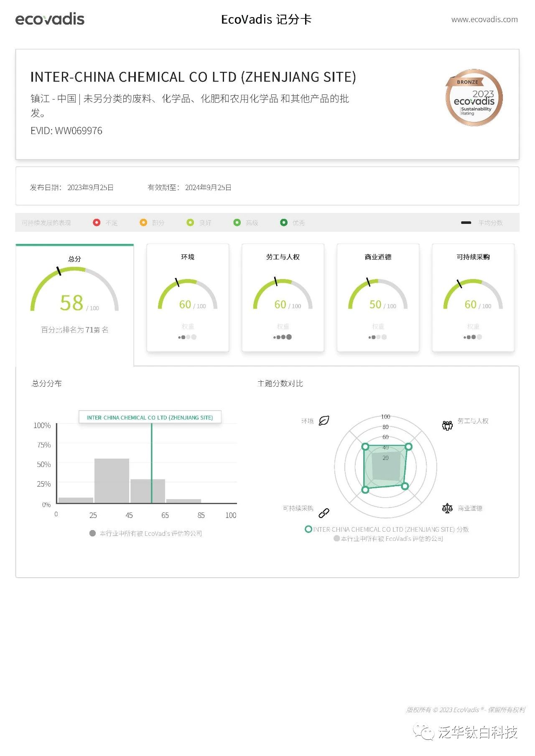The height and width of the screenshot is (756, 535).
Task: Click the 主题分数对比 chart title
Action: coord(280,383)
